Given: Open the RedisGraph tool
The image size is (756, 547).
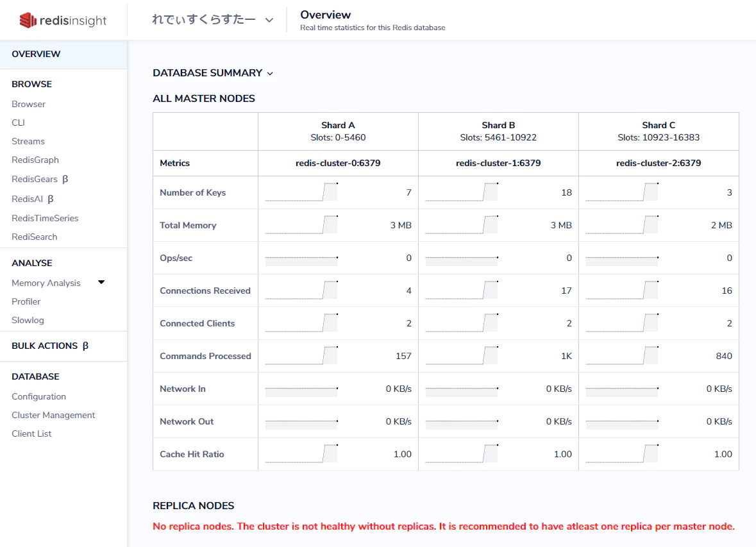Looking at the screenshot, I should point(35,160).
